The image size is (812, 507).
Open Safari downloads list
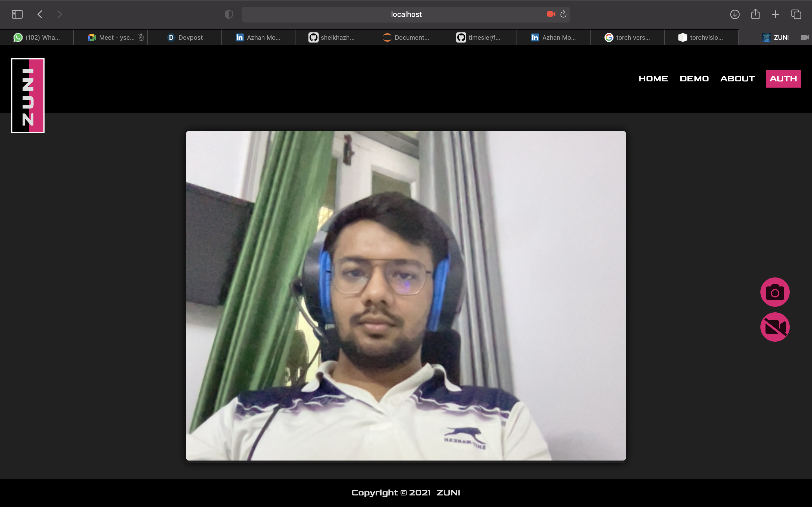click(x=734, y=14)
